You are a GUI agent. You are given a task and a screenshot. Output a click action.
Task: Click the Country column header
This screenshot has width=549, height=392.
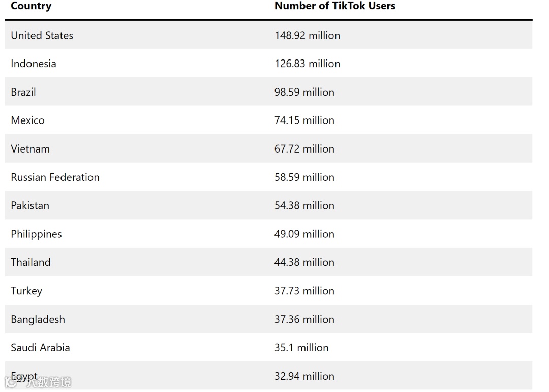pyautogui.click(x=31, y=6)
